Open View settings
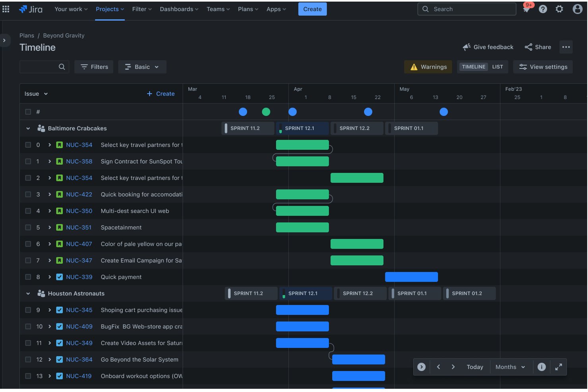Screen dimensions: 588x392 tap(543, 67)
